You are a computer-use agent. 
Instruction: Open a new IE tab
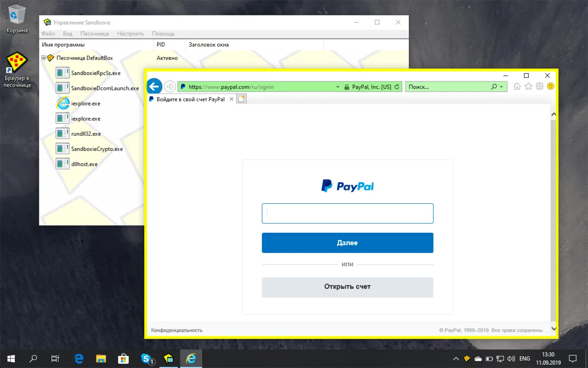(x=242, y=99)
